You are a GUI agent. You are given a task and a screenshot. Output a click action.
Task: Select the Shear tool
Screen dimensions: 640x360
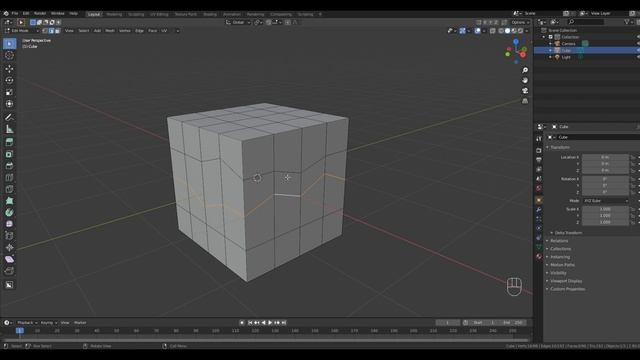(9, 259)
